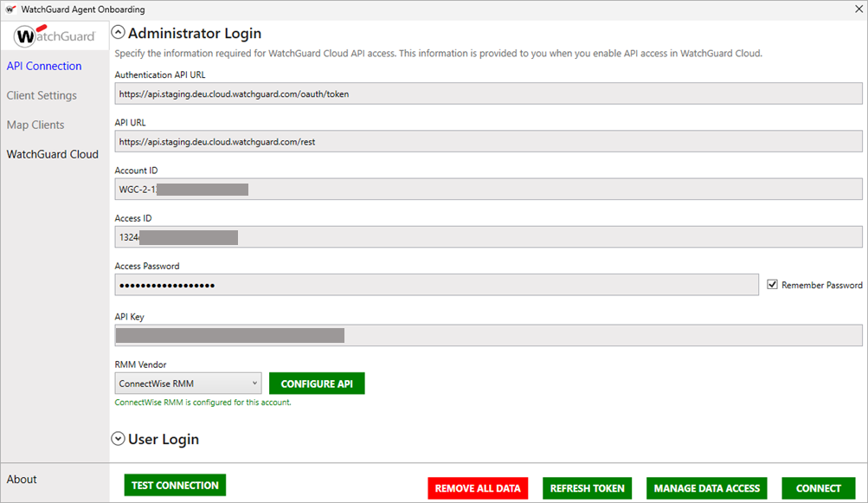Open the RMM Vendor dropdown
The width and height of the screenshot is (868, 503).
(255, 383)
